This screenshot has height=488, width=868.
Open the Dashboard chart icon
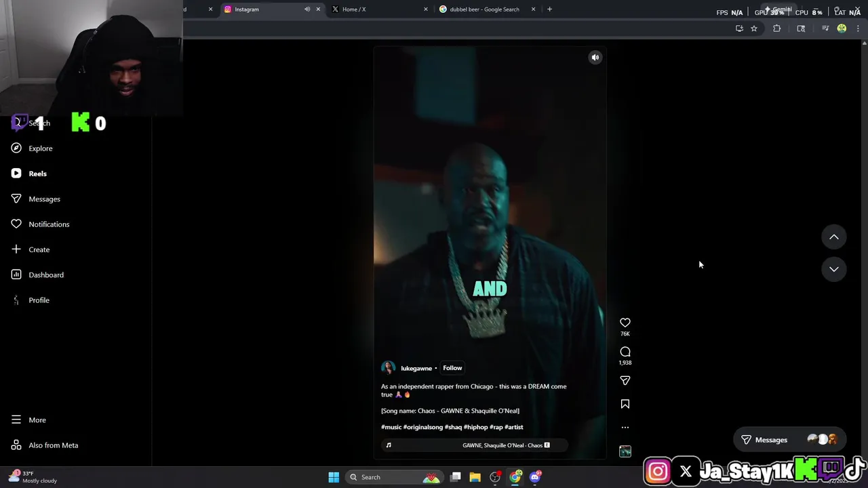click(16, 274)
